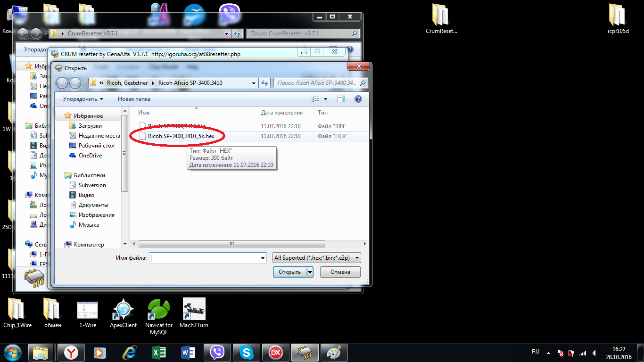Click the Открыть button in the dialog

point(289,272)
